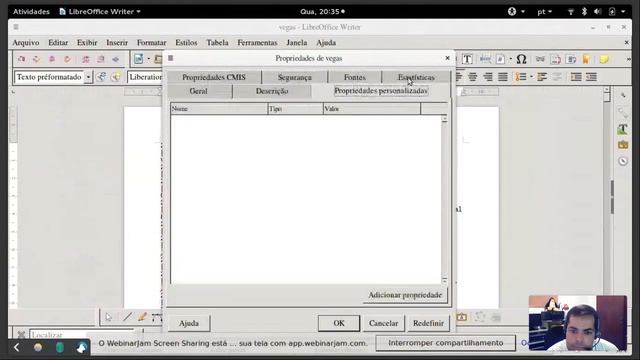Open the LibreOffice Writer app menu
The image size is (640, 360).
[100, 11]
